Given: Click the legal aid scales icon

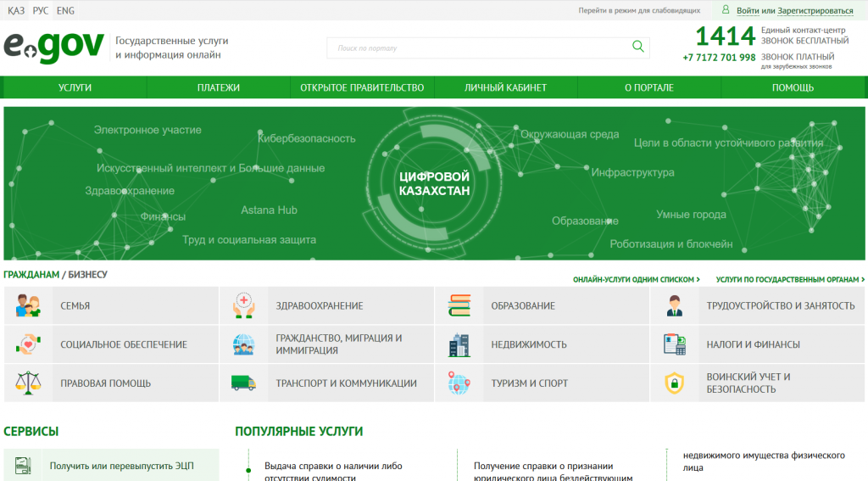Looking at the screenshot, I should [28, 383].
